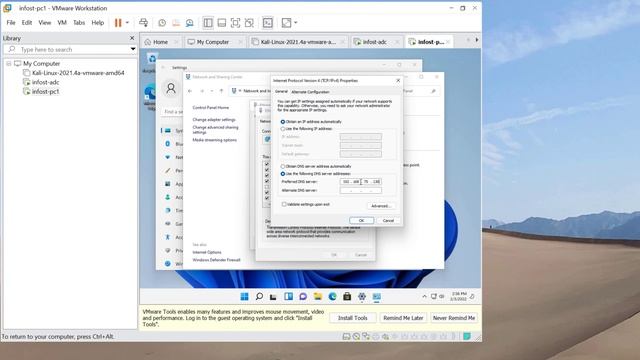Enter Unity mode
Image resolution: width=640 pixels, height=360 pixels.
point(249,23)
